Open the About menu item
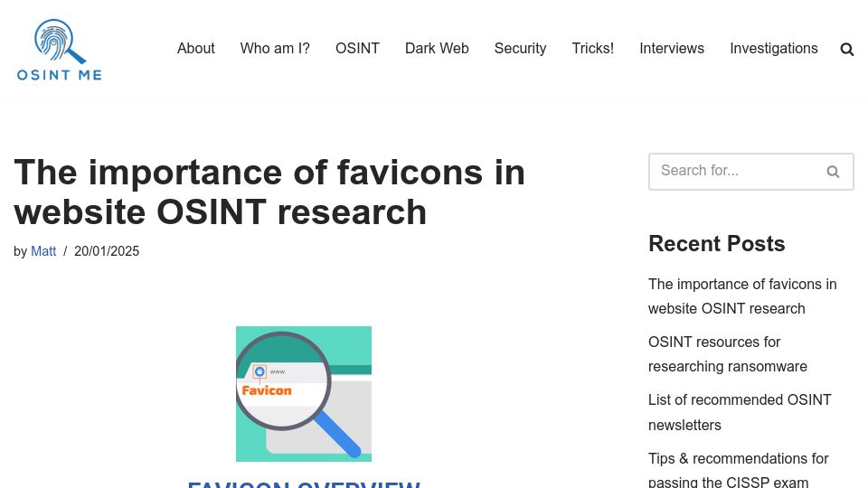The image size is (868, 488). coord(196,49)
